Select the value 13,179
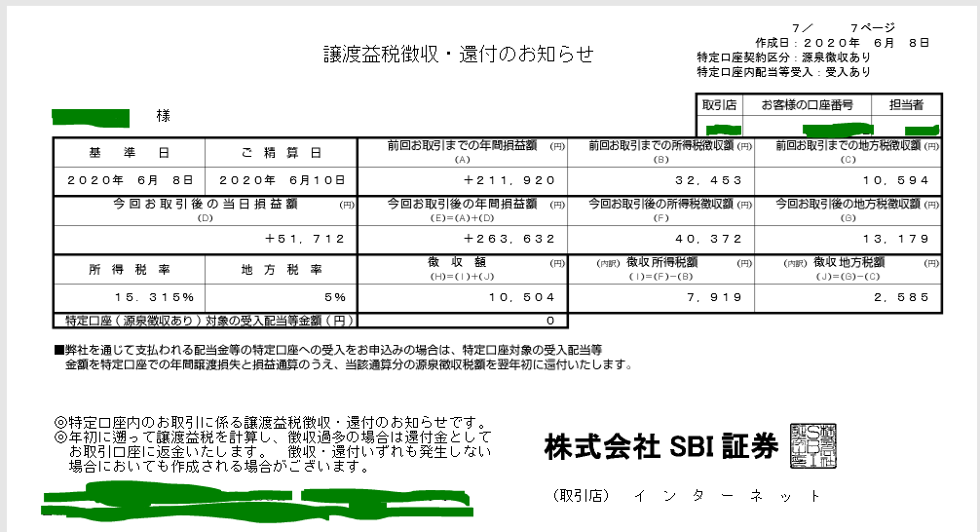 (x=896, y=239)
